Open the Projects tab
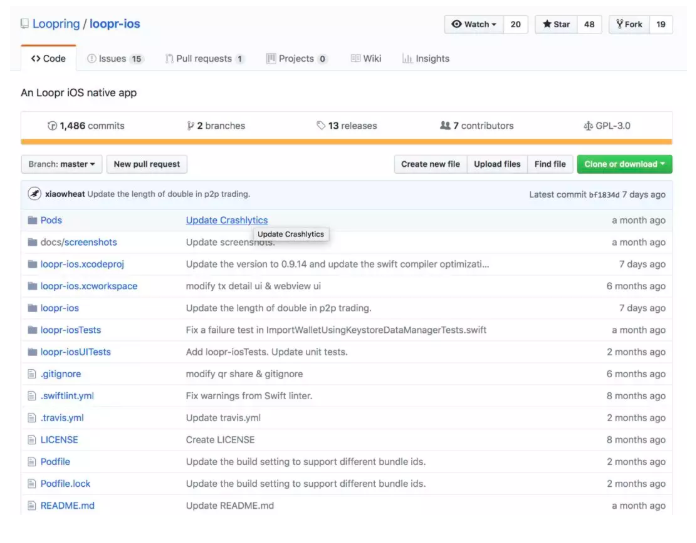The image size is (696, 543). pos(297,59)
